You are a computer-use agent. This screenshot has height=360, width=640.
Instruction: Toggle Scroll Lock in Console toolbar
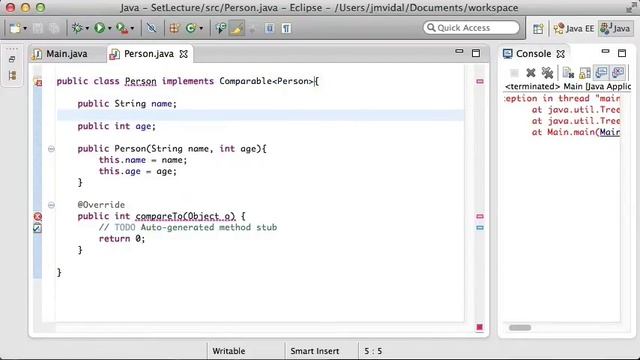584,73
